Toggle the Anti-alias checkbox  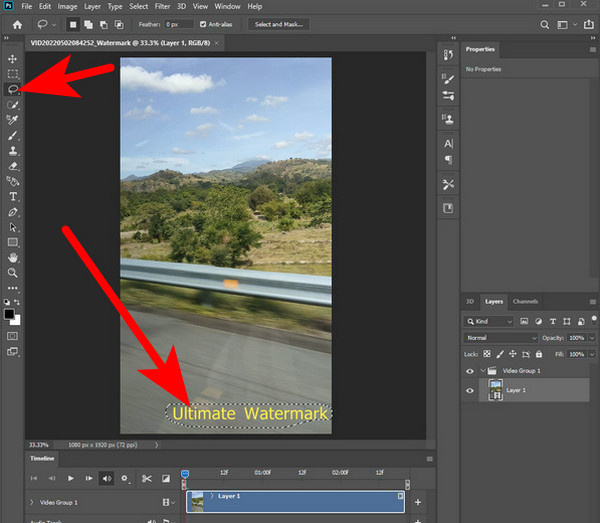click(204, 23)
